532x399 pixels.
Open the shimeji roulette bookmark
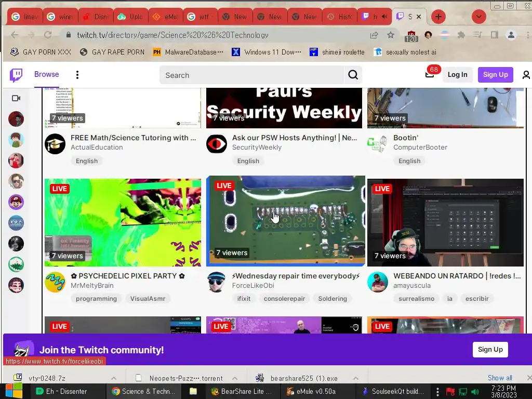[x=337, y=52]
